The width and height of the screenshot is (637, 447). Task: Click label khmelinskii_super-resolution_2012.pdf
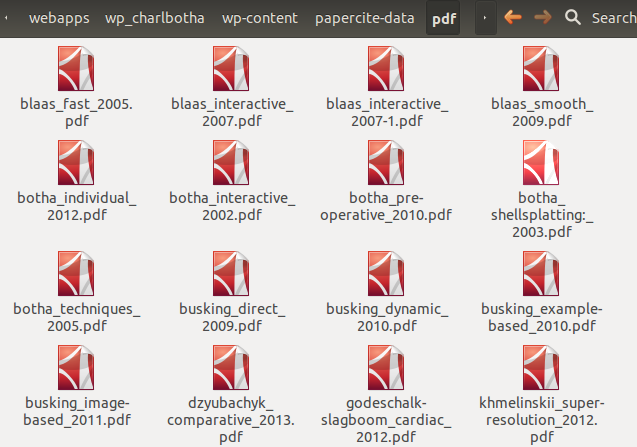tap(542, 420)
